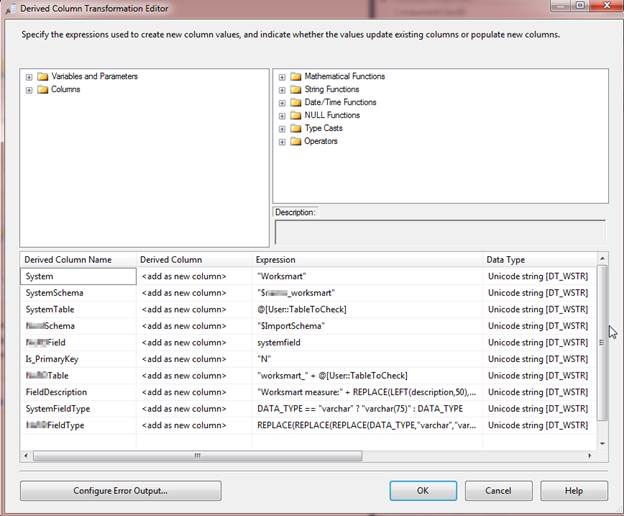This screenshot has height=516, width=624.
Task: Click the Mathematical Functions folder icon
Action: [296, 77]
